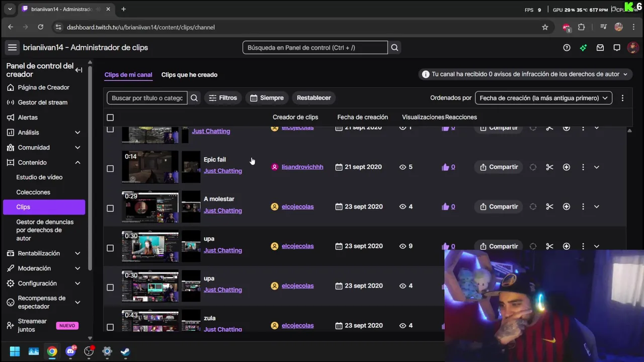644x362 pixels.
Task: Select the Clips de mi canal tab
Action: [x=128, y=75]
